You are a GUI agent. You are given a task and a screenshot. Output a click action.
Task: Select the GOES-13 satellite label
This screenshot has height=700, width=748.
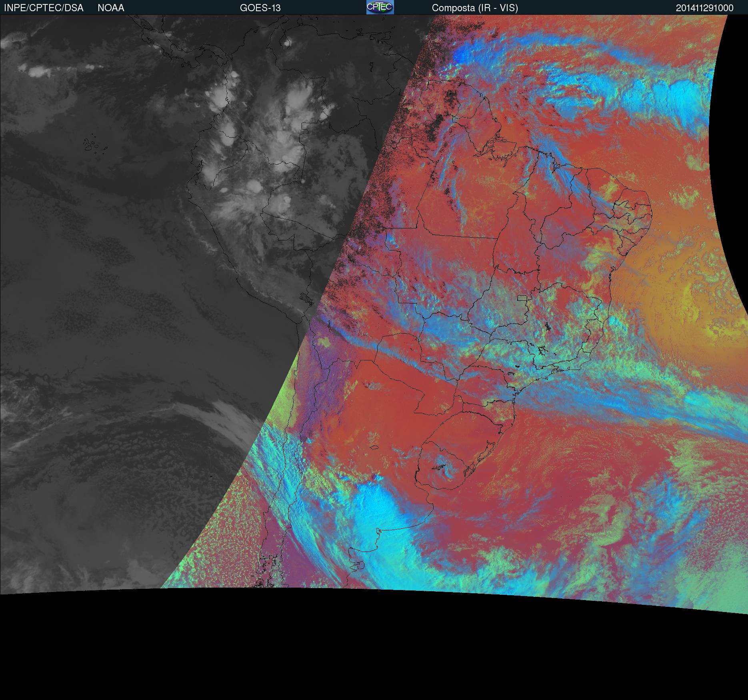pos(260,8)
